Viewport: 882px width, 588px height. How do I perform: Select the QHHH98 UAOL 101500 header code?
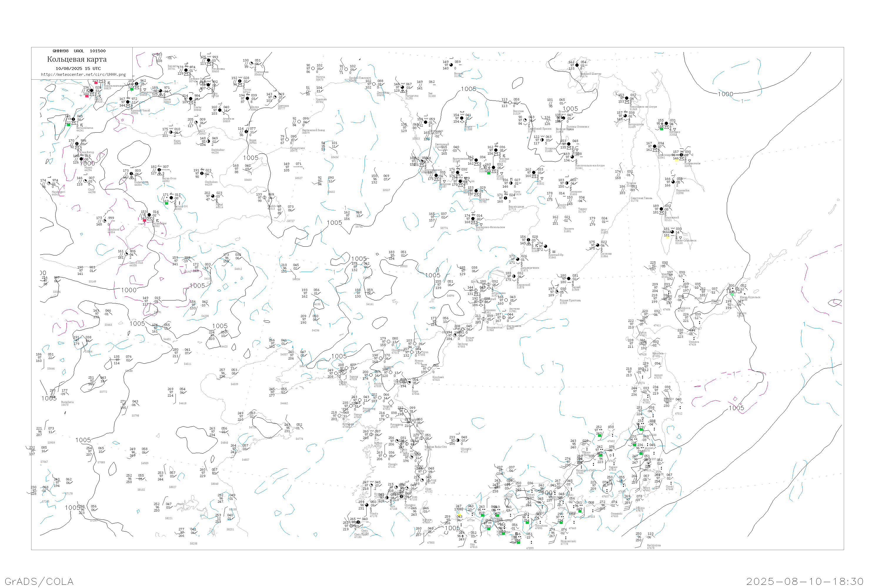(x=79, y=51)
